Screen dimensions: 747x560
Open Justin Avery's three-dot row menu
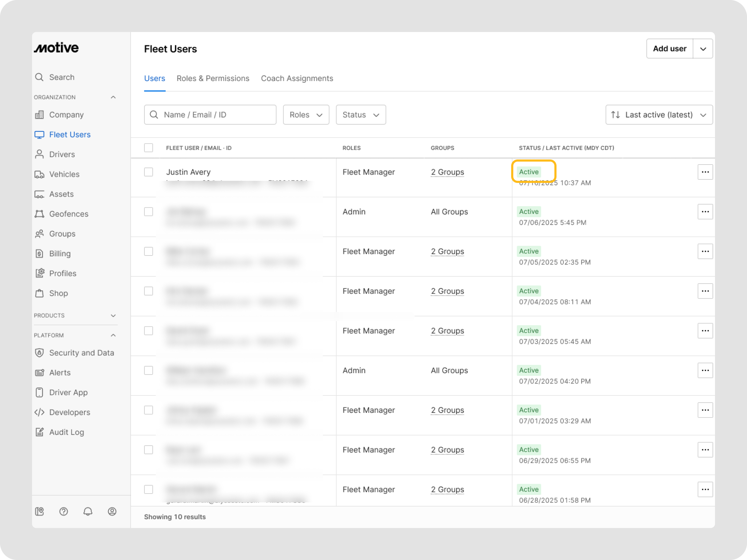tap(705, 172)
